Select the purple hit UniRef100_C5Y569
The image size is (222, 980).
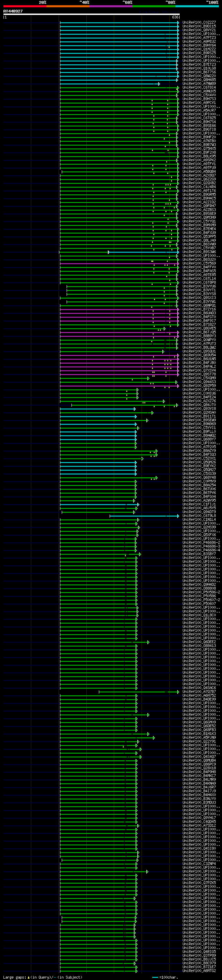pyautogui.click(x=199, y=263)
